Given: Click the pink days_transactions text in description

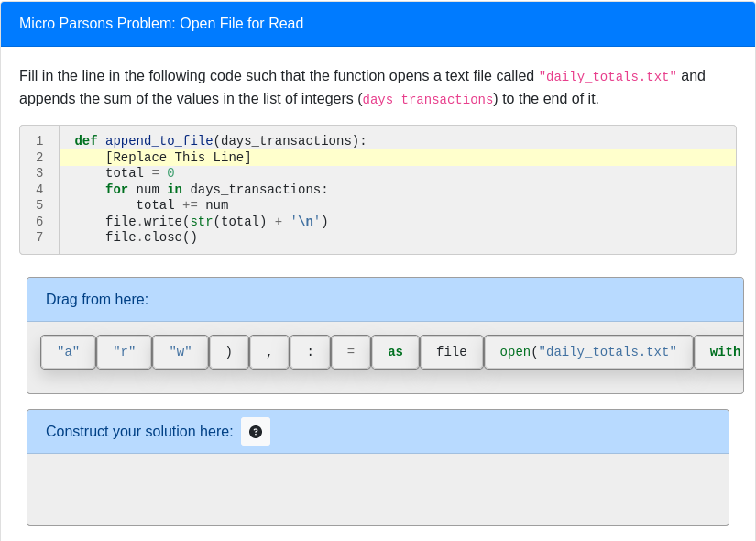Looking at the screenshot, I should [x=428, y=100].
